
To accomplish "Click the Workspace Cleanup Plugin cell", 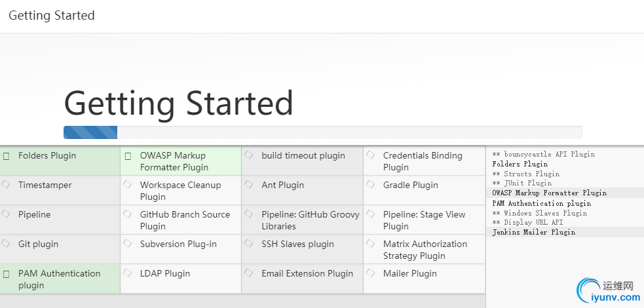I will pos(180,191).
